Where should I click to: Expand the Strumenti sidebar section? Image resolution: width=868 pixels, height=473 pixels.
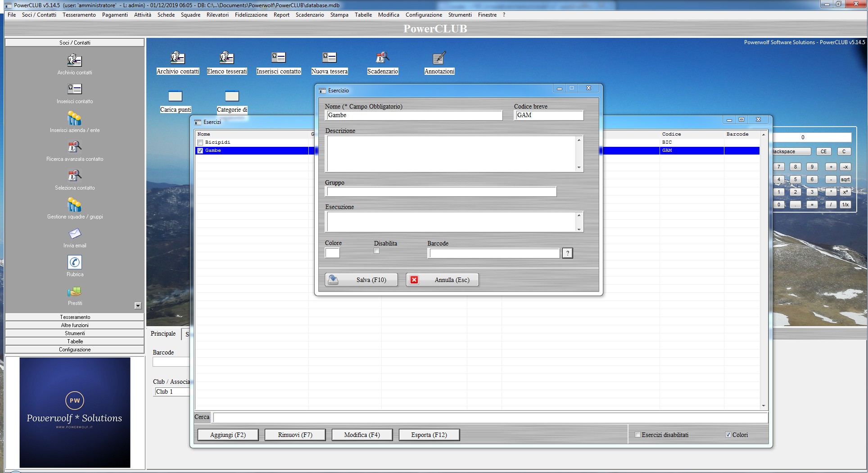coord(75,333)
